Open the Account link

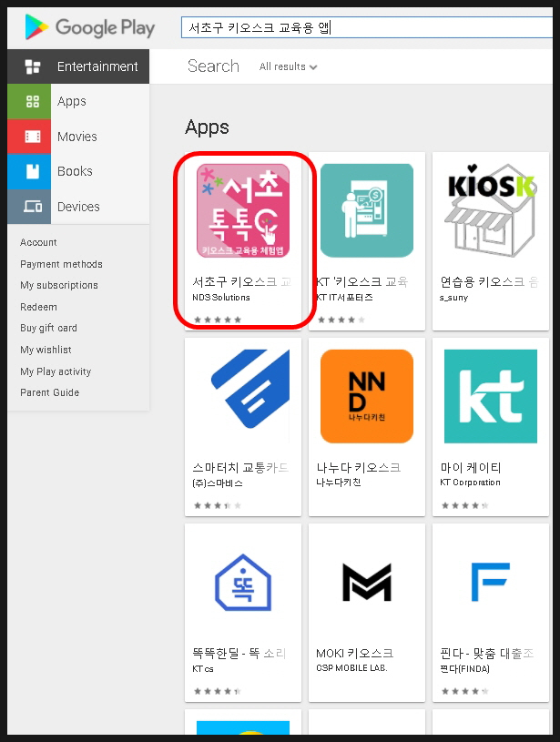pos(38,242)
